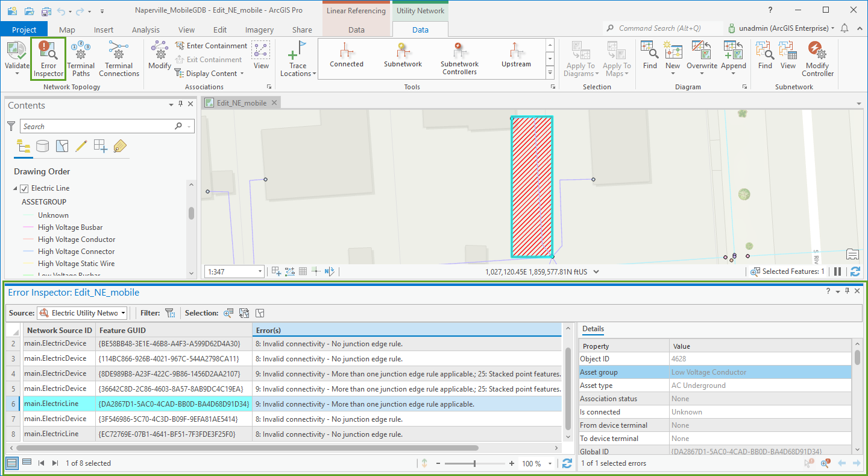
Task: Click the Command Search box
Action: point(663,28)
